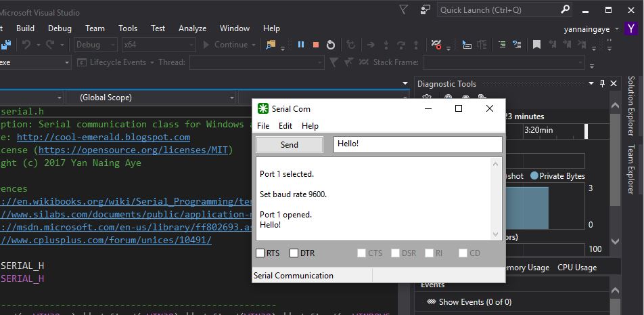Click the Diagnostic Tools scrollbar down arrow
This screenshot has width=644, height=315.
click(615, 241)
